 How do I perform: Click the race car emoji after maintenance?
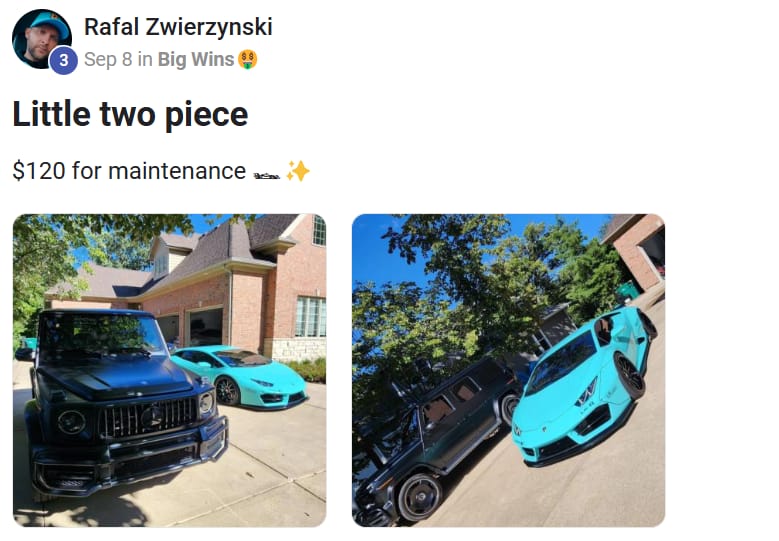pyautogui.click(x=267, y=175)
